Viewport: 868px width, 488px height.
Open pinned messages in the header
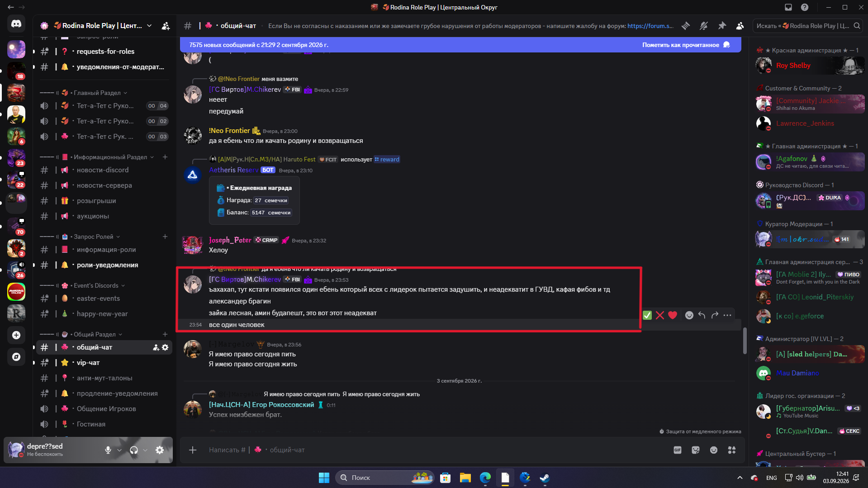722,26
